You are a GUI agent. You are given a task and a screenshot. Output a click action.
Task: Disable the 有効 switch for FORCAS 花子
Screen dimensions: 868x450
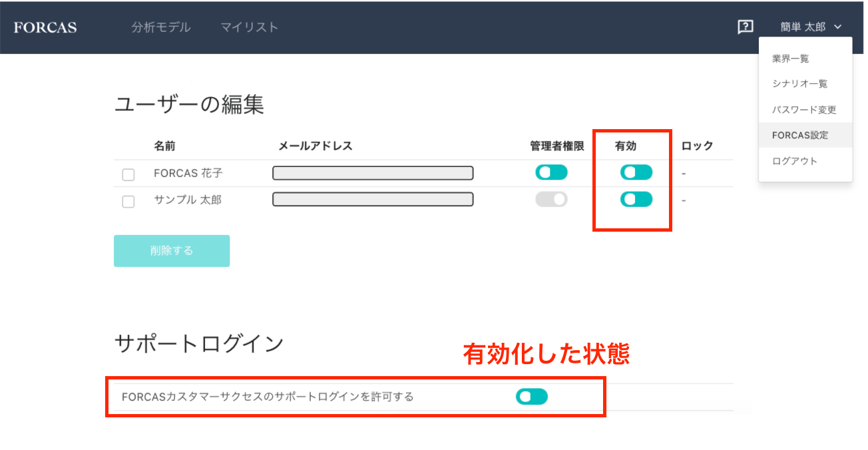pyautogui.click(x=636, y=172)
